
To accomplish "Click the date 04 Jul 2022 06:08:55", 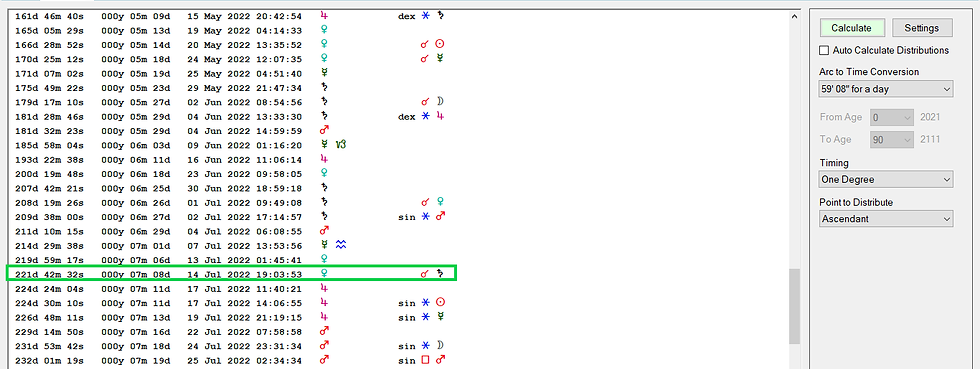I will (245, 231).
